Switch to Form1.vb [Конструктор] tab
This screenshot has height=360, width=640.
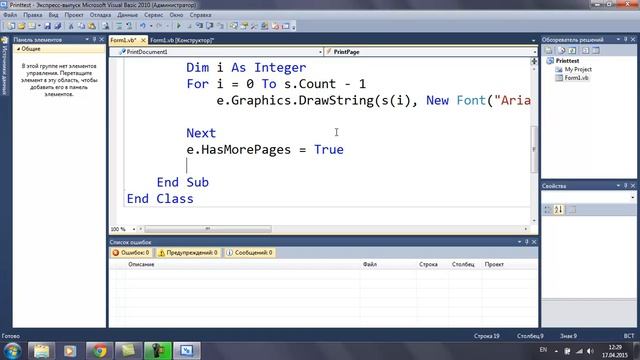[182, 40]
